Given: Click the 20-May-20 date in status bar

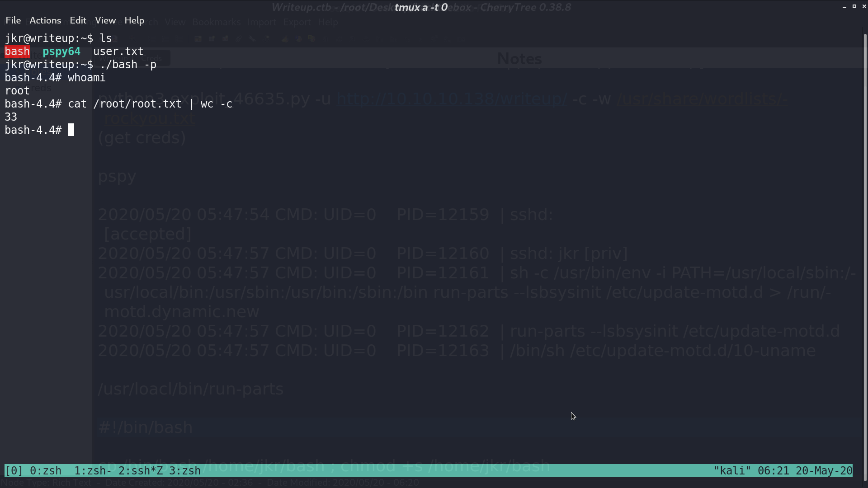Looking at the screenshot, I should pos(824,471).
